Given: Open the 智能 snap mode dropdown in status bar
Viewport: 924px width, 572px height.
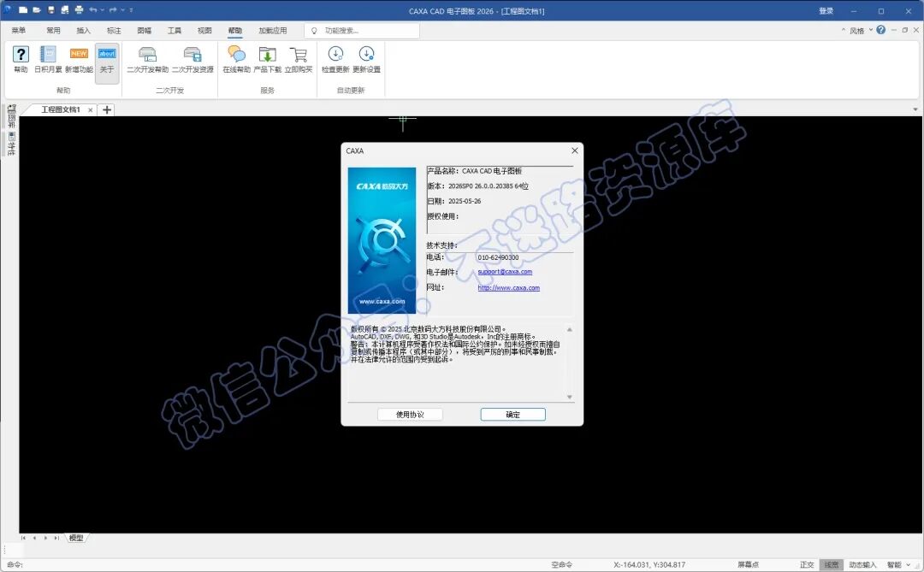Looking at the screenshot, I should 898,564.
